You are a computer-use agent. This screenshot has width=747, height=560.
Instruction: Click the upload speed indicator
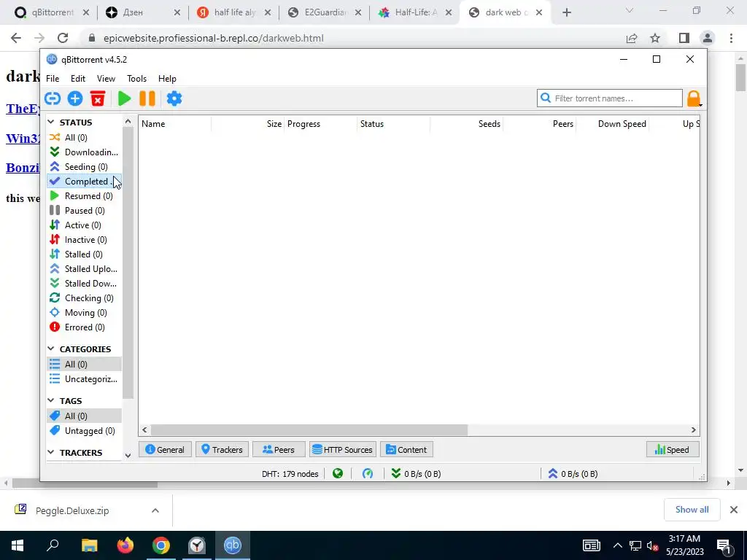(x=573, y=474)
